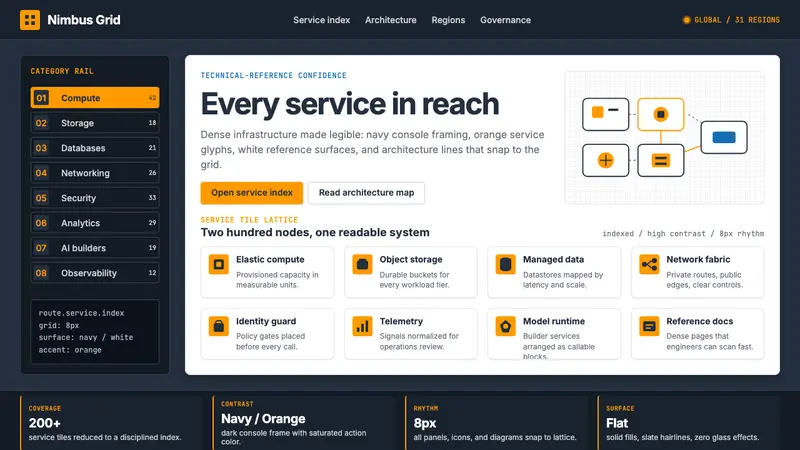
Task: Click the count 42 on the Compute row
Action: click(152, 97)
